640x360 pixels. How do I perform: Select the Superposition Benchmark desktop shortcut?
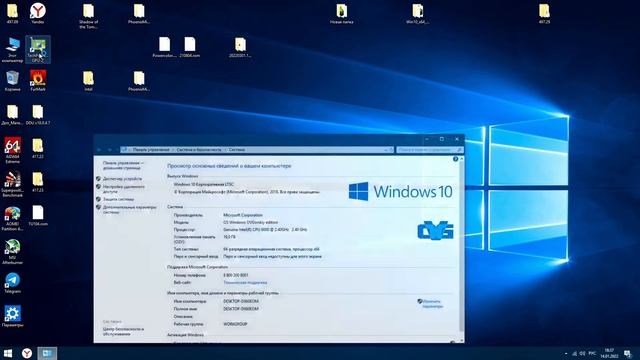12,184
